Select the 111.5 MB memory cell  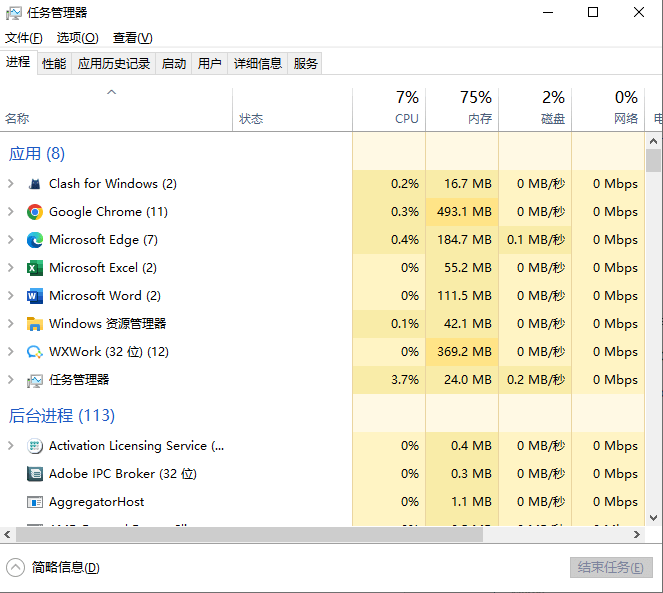pyautogui.click(x=462, y=295)
